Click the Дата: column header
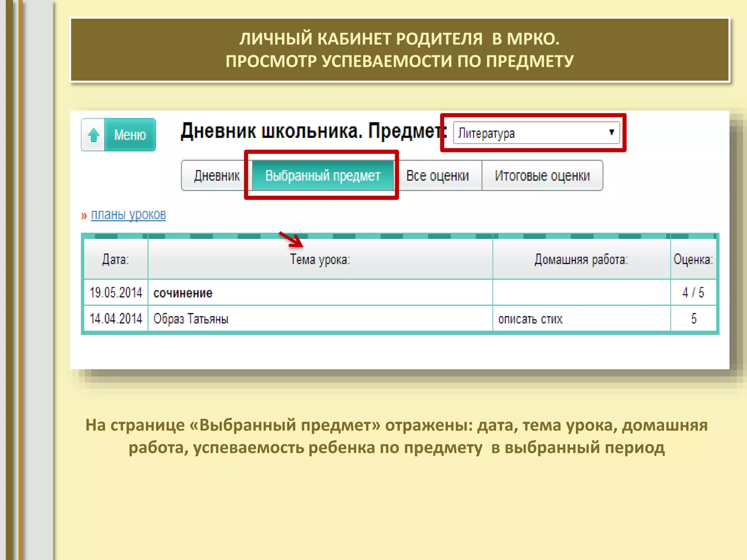This screenshot has width=747, height=560. click(116, 259)
